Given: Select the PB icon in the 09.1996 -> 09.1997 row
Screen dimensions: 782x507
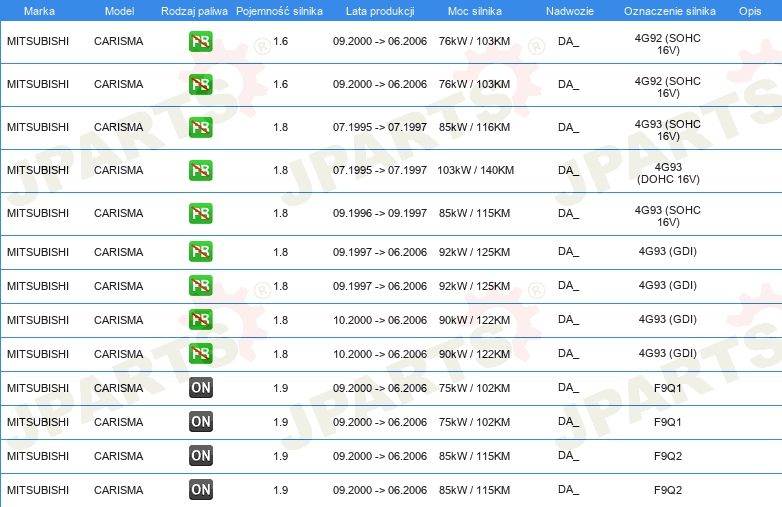Looking at the screenshot, I should click(201, 213).
